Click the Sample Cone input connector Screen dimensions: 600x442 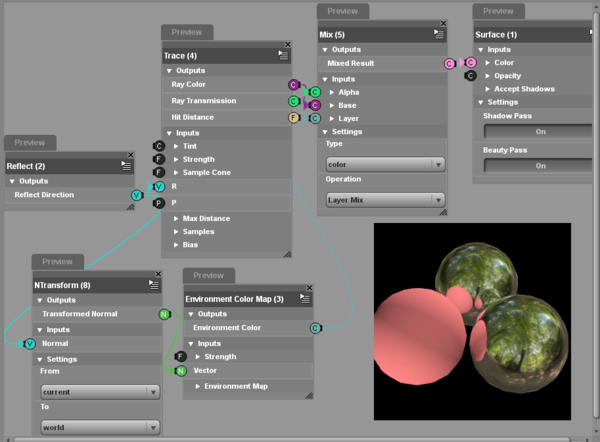[159, 173]
